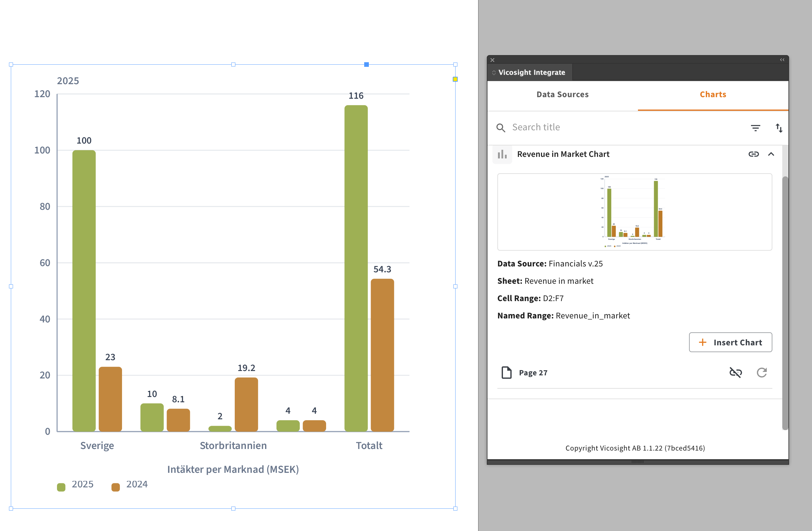Image resolution: width=812 pixels, height=531 pixels.
Task: Click the Data Source: Financials v.25 line
Action: pos(550,263)
